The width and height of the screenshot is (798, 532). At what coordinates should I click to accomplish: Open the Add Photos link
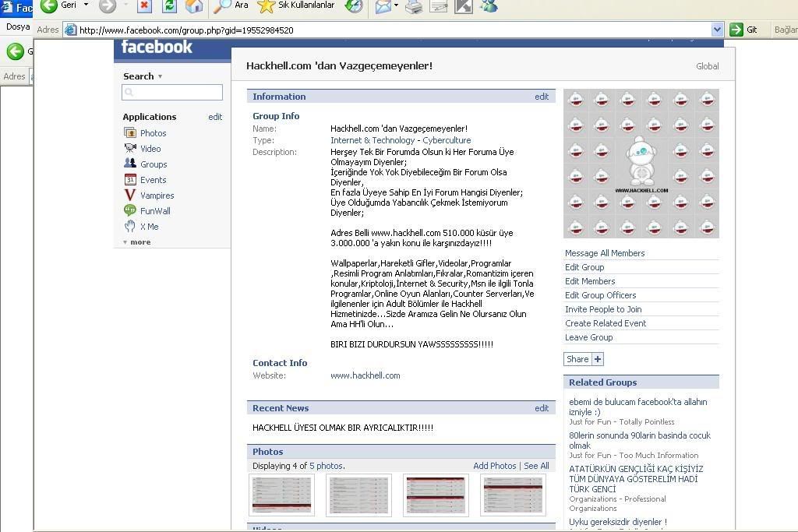(494, 466)
